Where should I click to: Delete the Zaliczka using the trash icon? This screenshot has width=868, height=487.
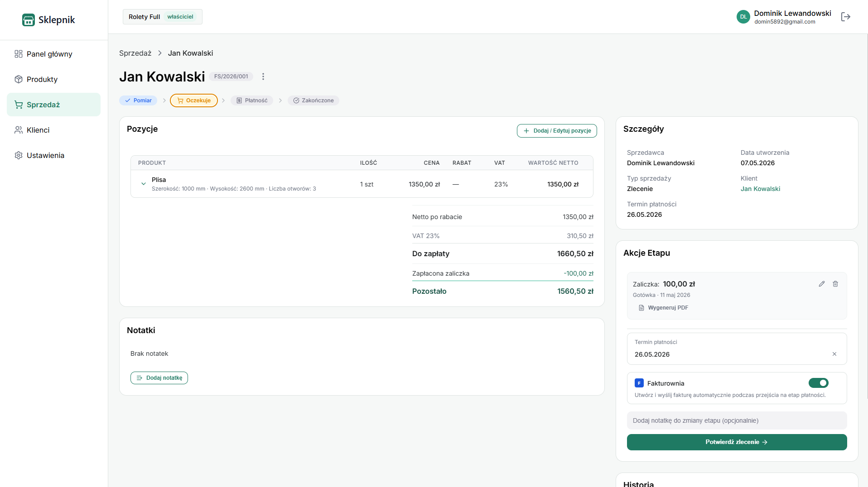coord(835,284)
